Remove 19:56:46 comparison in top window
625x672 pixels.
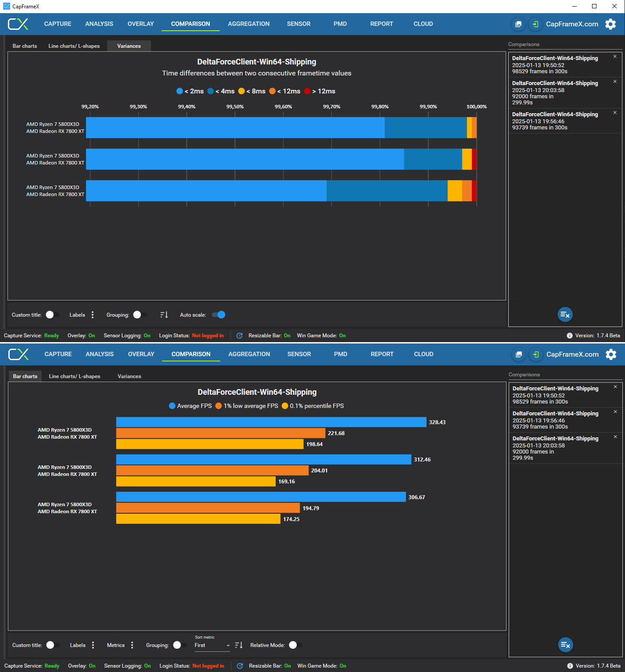click(615, 113)
